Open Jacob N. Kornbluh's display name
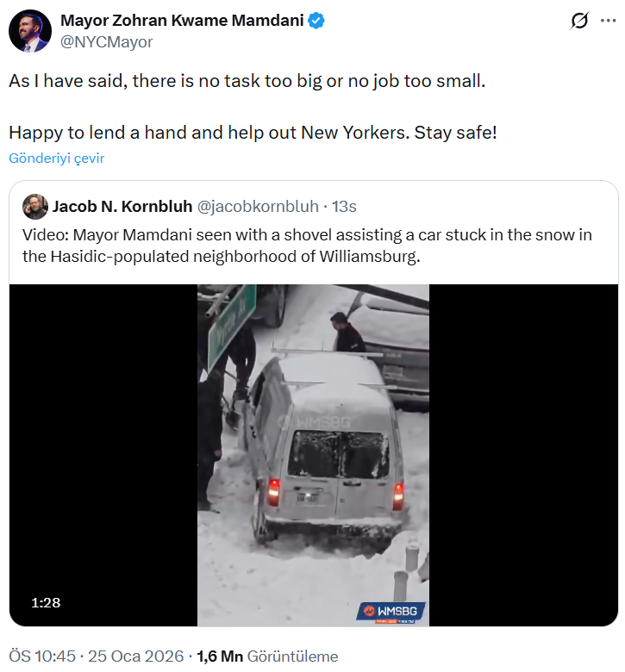625x672 pixels. (122, 207)
